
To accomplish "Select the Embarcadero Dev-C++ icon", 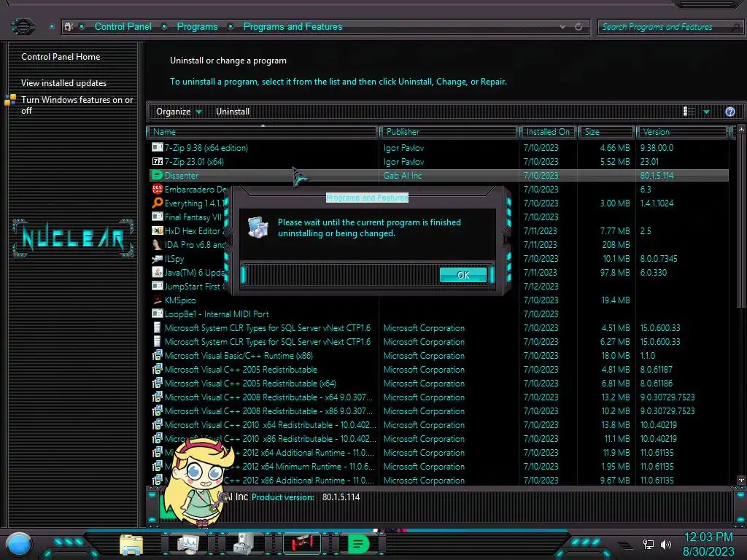I will click(158, 189).
